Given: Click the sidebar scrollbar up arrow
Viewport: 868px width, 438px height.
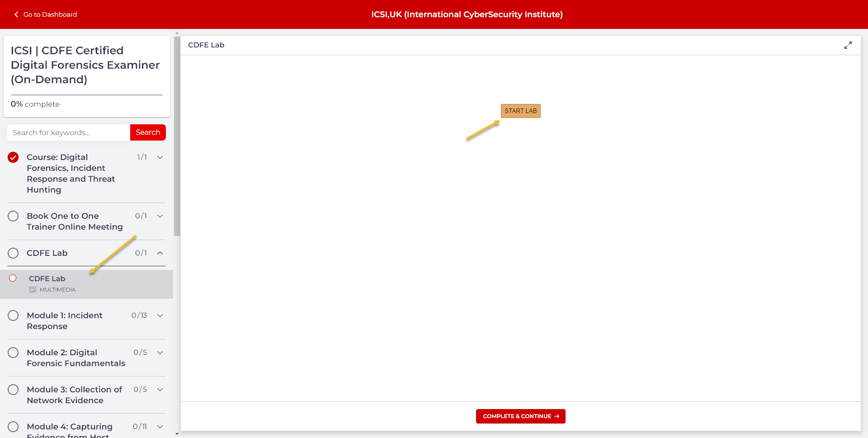Looking at the screenshot, I should point(177,33).
